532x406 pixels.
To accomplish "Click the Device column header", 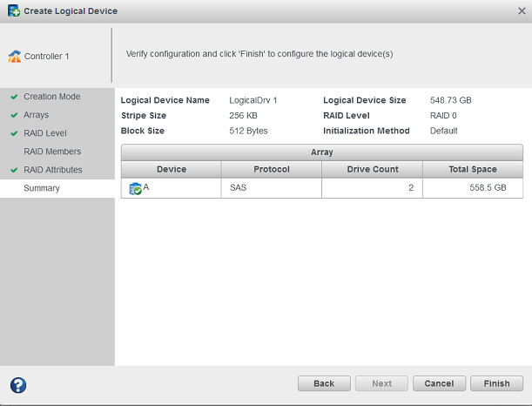I will (x=171, y=169).
